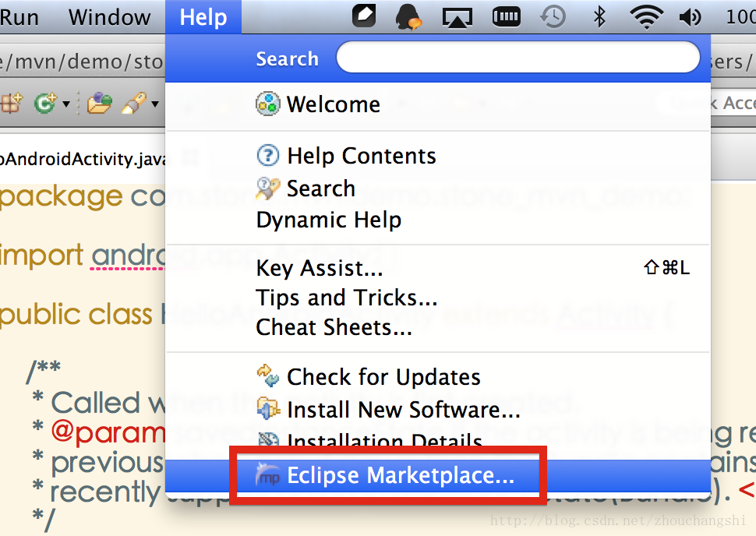Open the Window menu
Screen dimensions: 756x536
click(109, 17)
